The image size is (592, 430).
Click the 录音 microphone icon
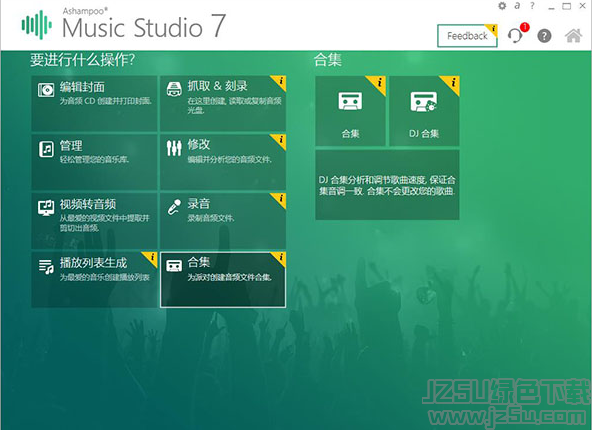click(174, 207)
